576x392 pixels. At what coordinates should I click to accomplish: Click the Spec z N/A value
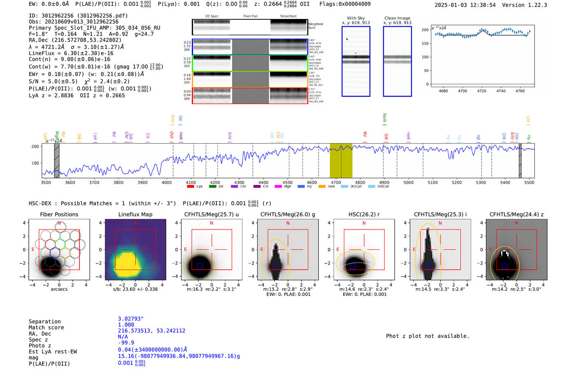pyautogui.click(x=123, y=336)
